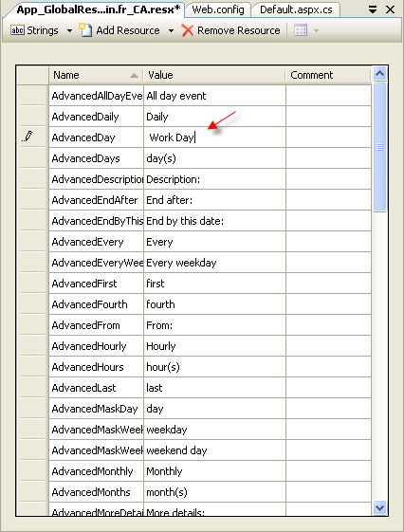This screenshot has width=404, height=532.
Task: Click the AdvancedFirst name cell
Action: [x=97, y=284]
